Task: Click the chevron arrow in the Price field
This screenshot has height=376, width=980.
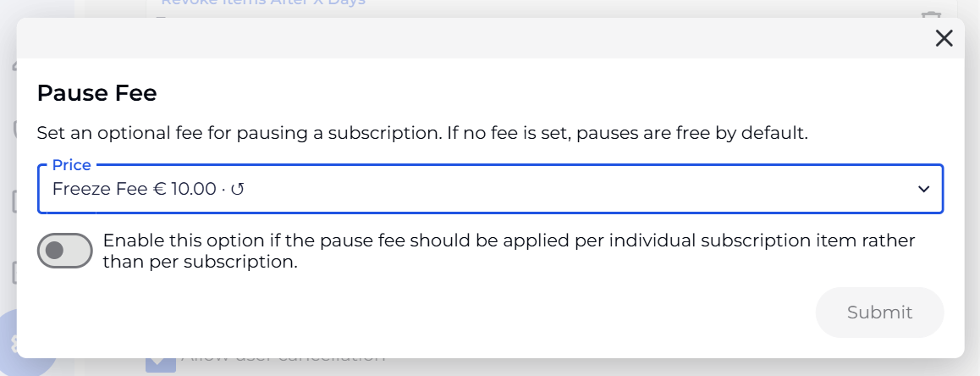Action: tap(924, 190)
